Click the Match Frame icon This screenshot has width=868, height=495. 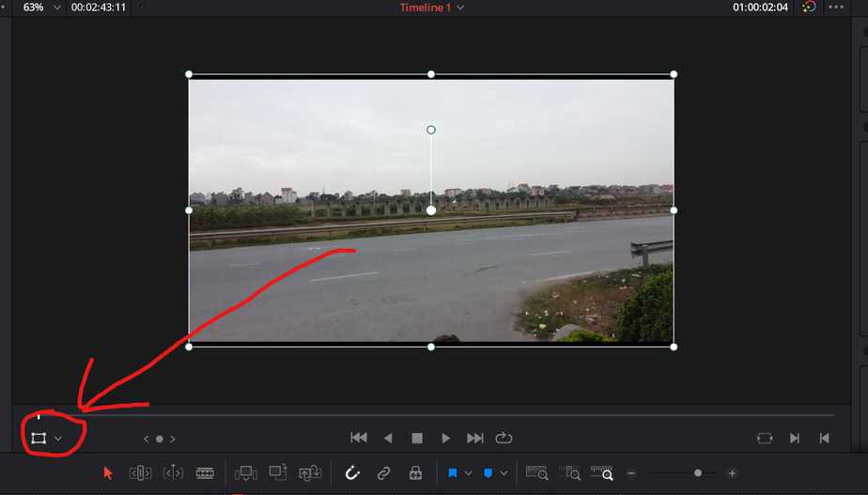[x=765, y=438]
